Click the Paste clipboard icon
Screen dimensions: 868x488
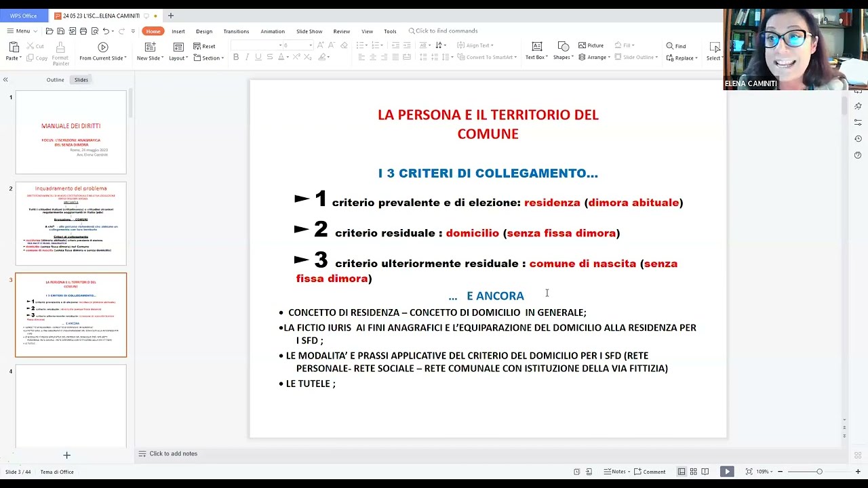coord(14,47)
